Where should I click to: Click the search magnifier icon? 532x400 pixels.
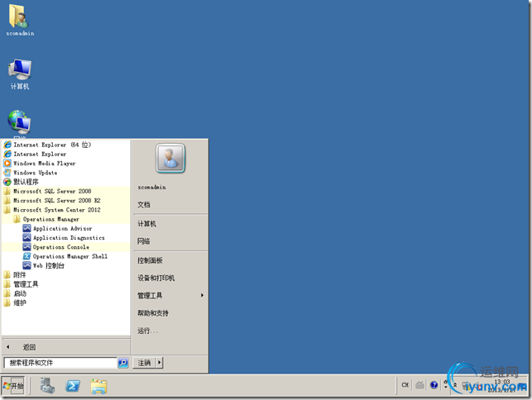tap(123, 363)
